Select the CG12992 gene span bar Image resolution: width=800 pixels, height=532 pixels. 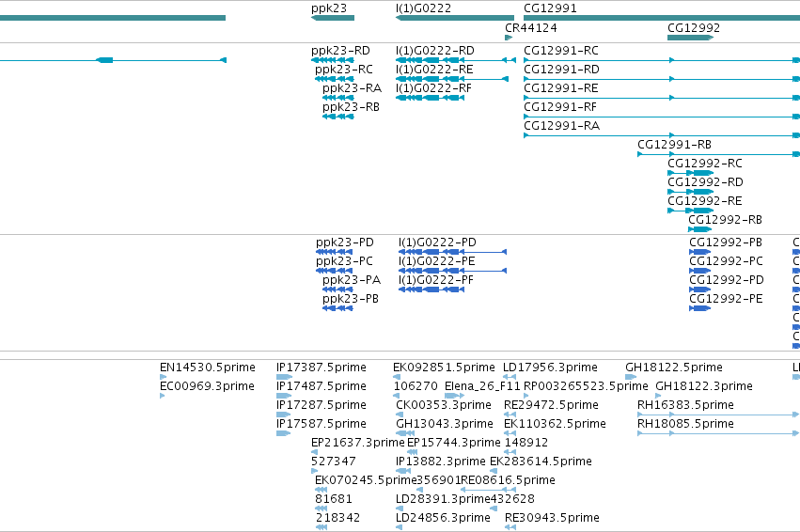click(690, 38)
